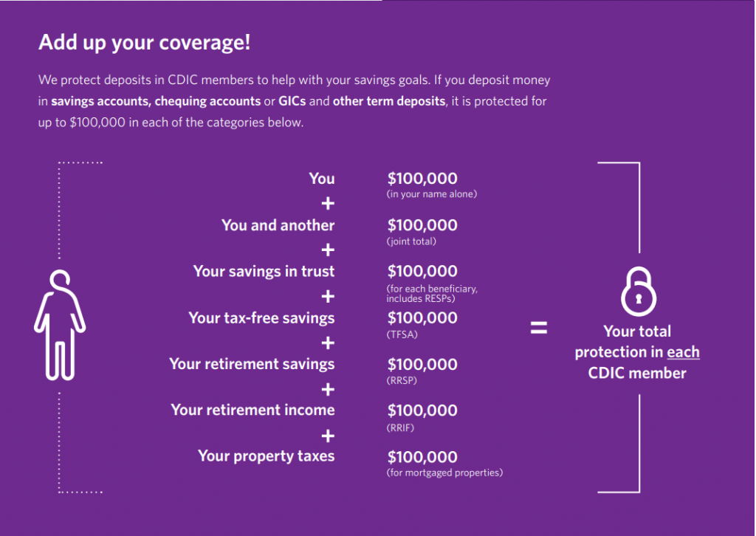Click the underlined word each
The height and width of the screenshot is (536, 756).
click(x=683, y=352)
